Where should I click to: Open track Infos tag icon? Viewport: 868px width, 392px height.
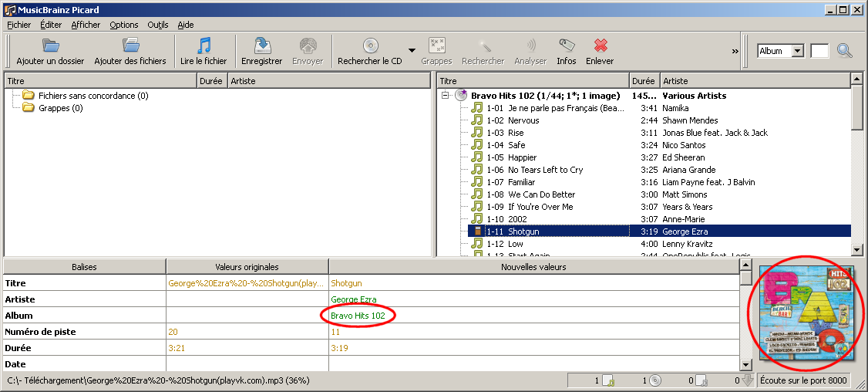pos(567,46)
